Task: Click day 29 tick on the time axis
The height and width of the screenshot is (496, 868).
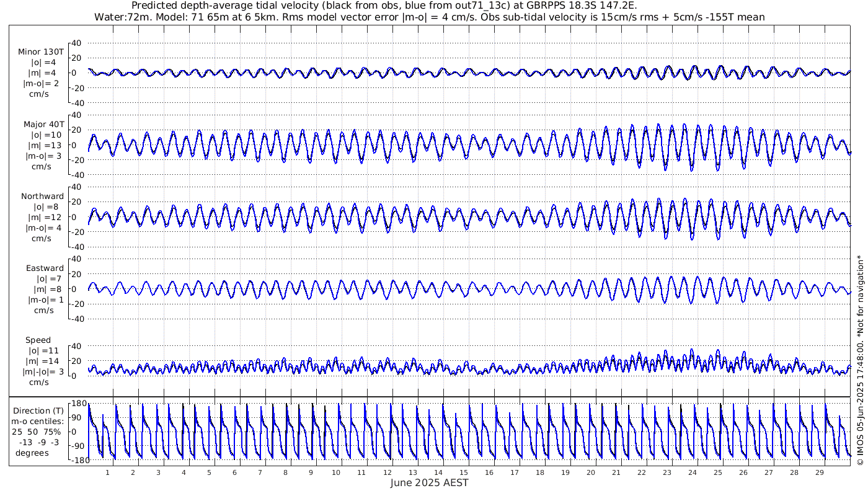Action: coord(820,472)
